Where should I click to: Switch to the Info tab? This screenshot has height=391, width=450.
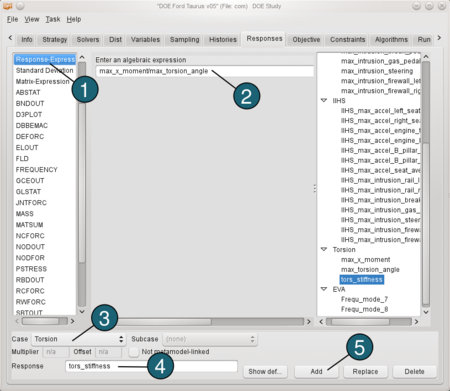click(x=27, y=40)
